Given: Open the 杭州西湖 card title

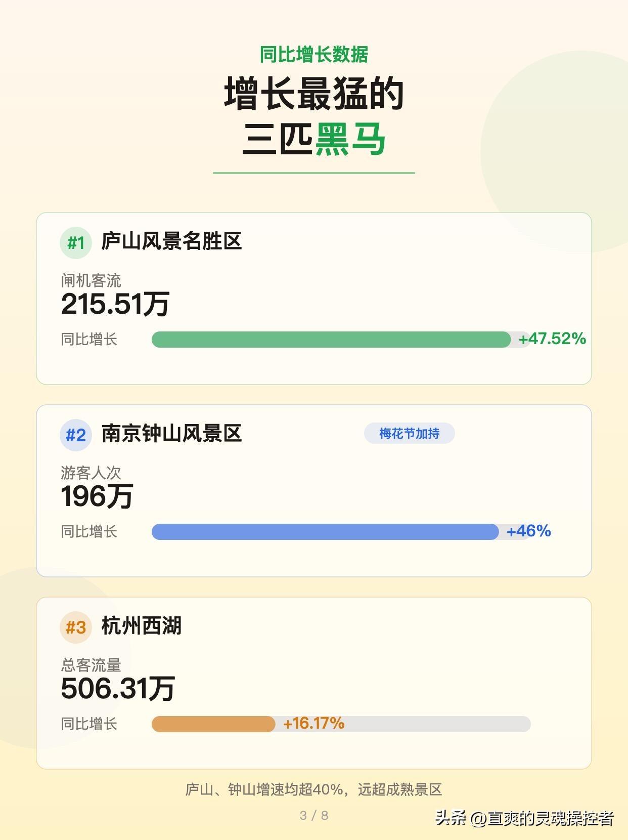Looking at the screenshot, I should (141, 626).
